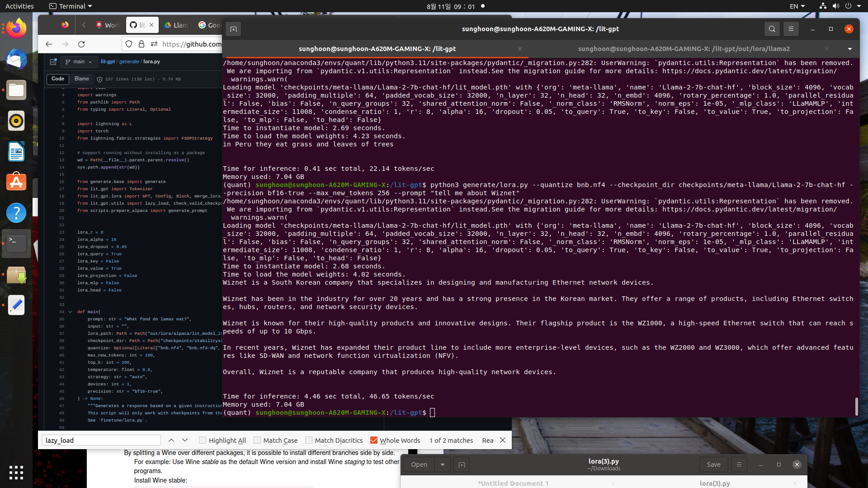Open the text editor hamburger menu
The width and height of the screenshot is (868, 488).
tap(739, 465)
